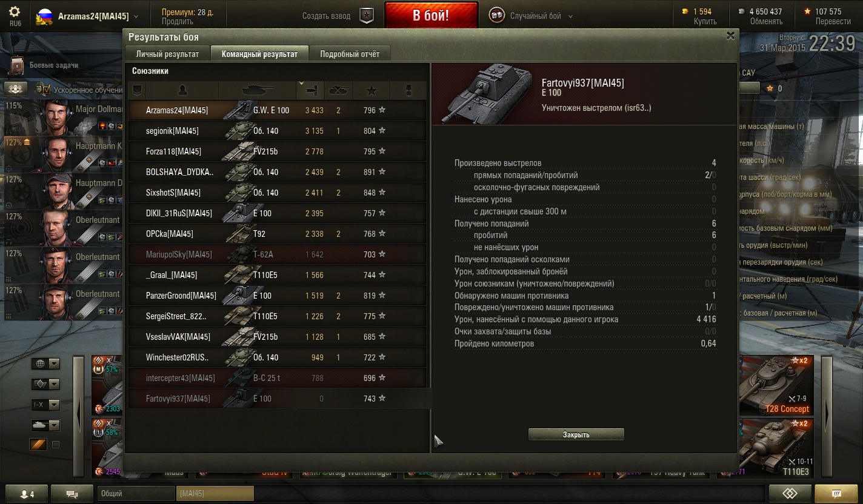Image resolution: width=863 pixels, height=504 pixels.
Task: Click the platoon badge icon
Action: [x=367, y=16]
